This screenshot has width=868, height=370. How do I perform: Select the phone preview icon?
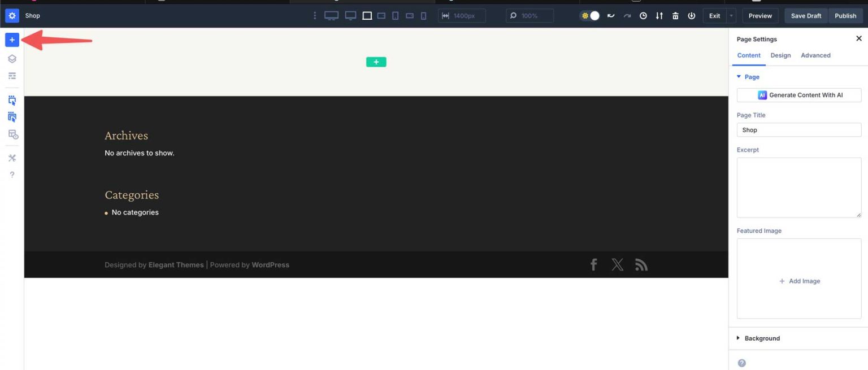pos(423,15)
